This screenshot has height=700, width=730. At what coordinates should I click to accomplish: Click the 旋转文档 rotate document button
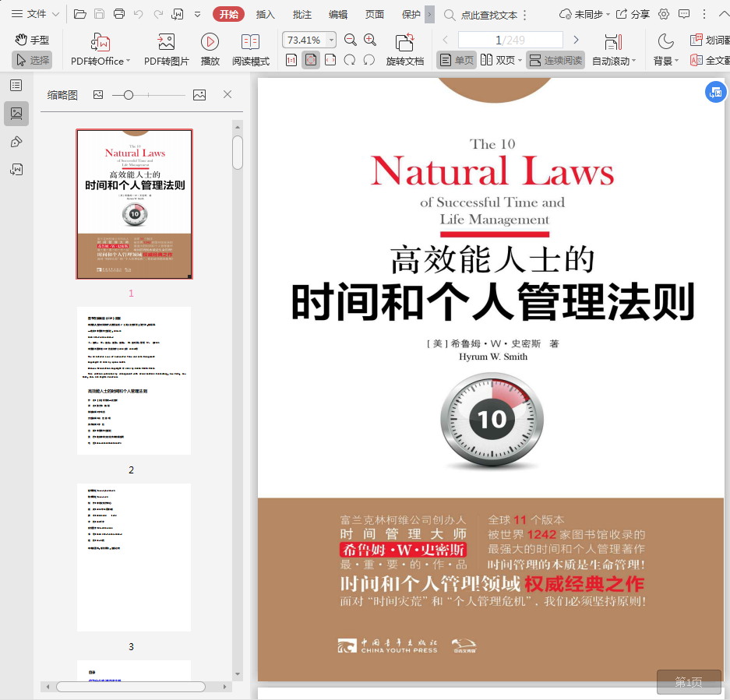coord(404,50)
